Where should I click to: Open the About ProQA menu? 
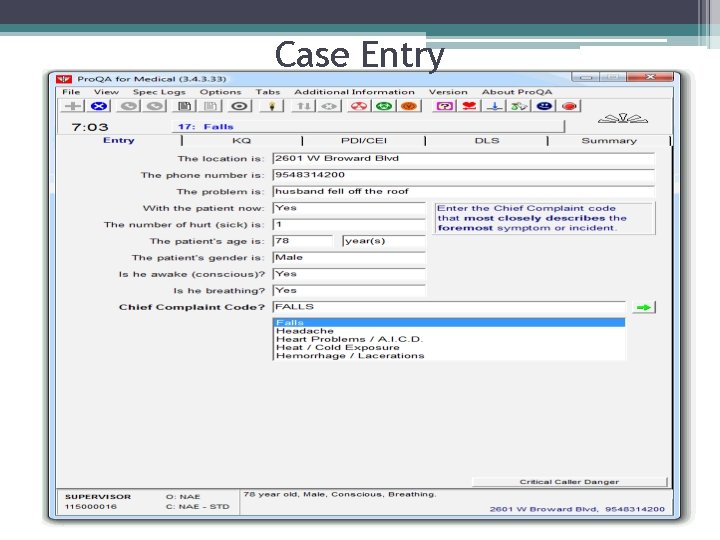click(x=517, y=92)
